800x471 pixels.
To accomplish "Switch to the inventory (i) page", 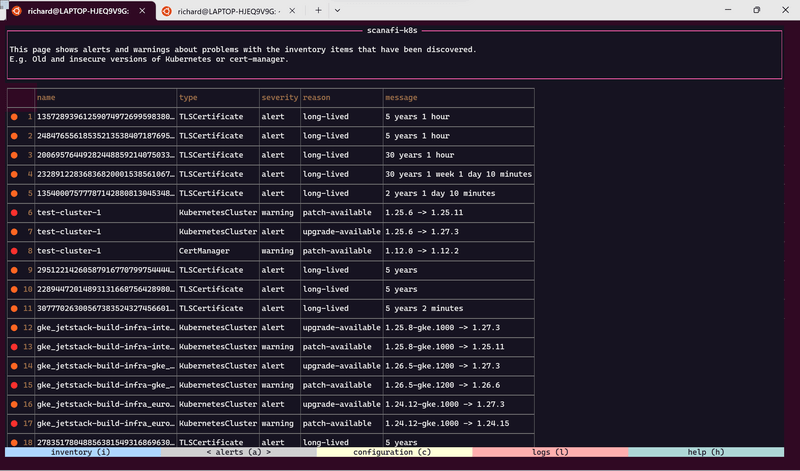I will click(x=81, y=452).
